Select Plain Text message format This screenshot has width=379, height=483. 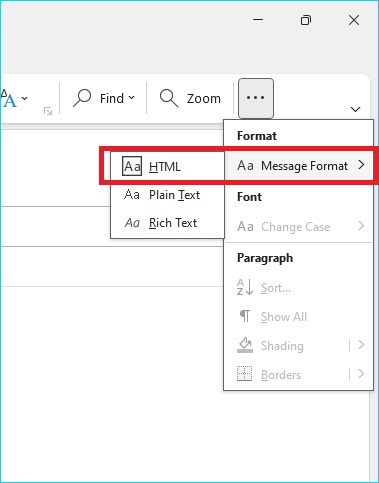pos(167,195)
